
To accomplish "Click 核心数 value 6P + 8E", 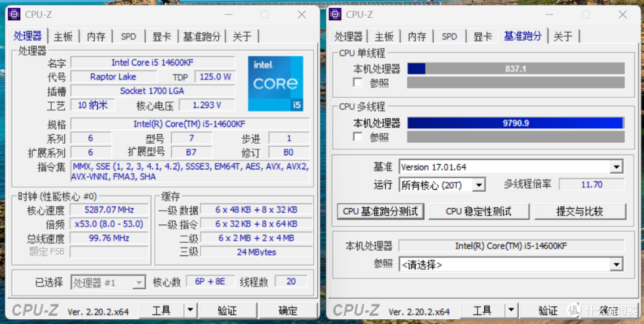I will click(x=210, y=281).
